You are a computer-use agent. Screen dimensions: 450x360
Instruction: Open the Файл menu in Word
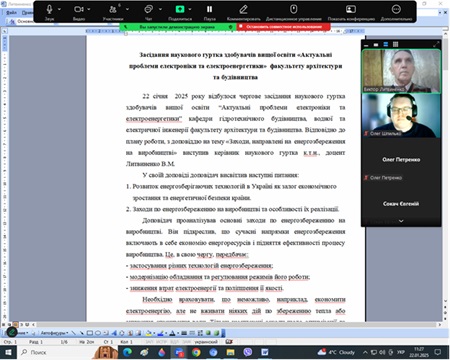click(x=12, y=13)
